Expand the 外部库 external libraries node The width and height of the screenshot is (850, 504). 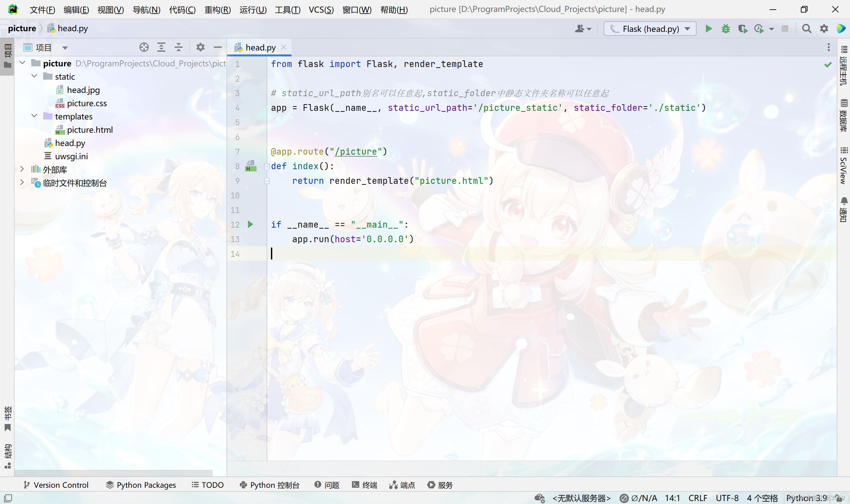pos(22,169)
